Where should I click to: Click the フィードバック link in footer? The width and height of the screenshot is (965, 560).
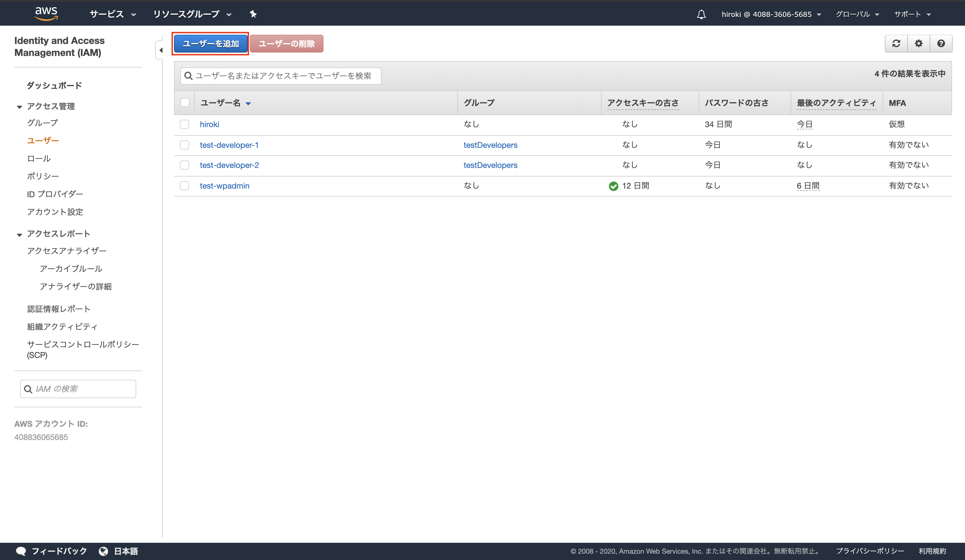(59, 551)
